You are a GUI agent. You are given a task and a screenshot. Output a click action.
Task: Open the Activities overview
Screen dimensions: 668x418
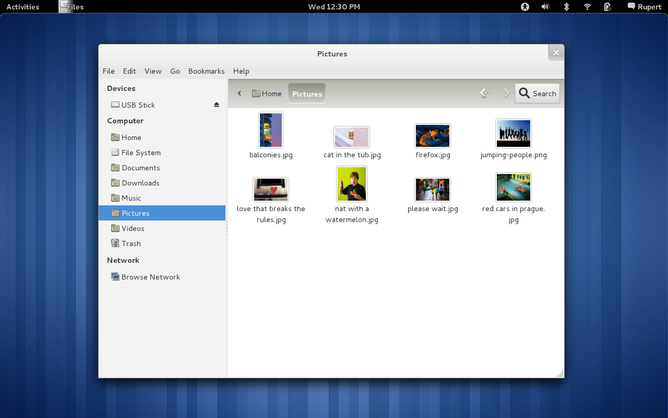pos(22,6)
